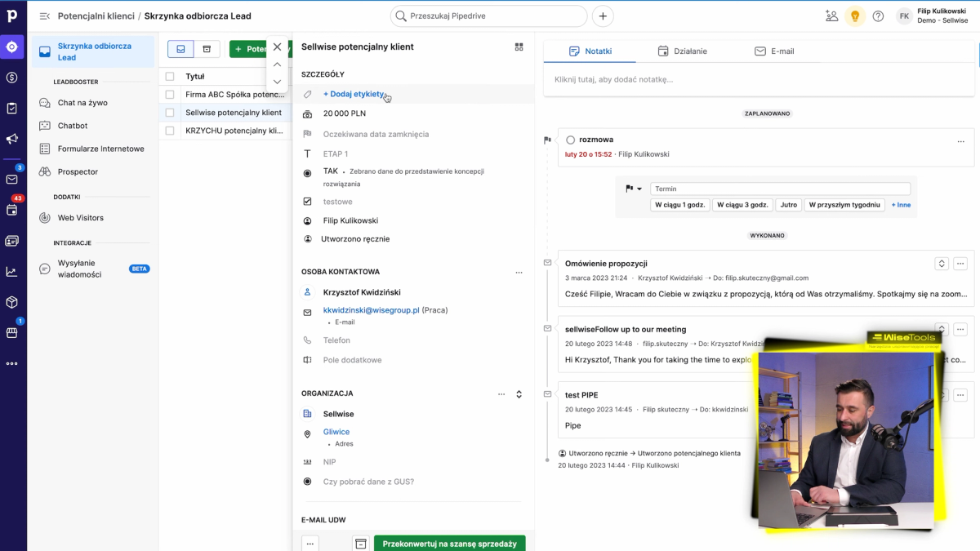Open the customize fields grid icon
Viewport: 980px width, 551px height.
pyautogui.click(x=519, y=47)
